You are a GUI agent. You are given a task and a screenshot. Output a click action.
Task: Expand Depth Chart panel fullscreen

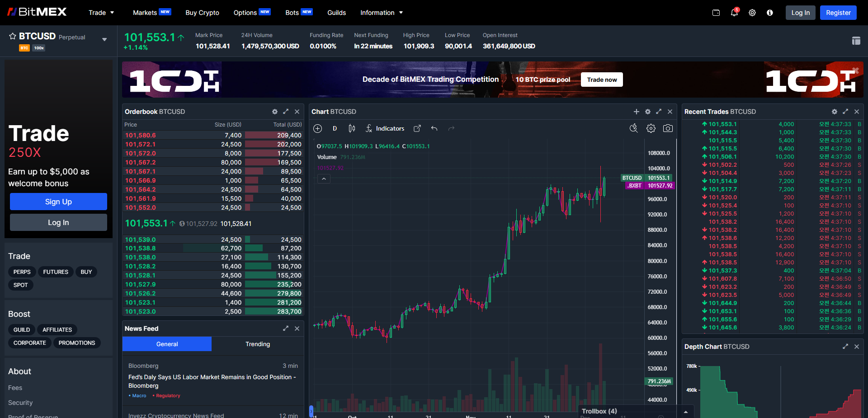845,347
